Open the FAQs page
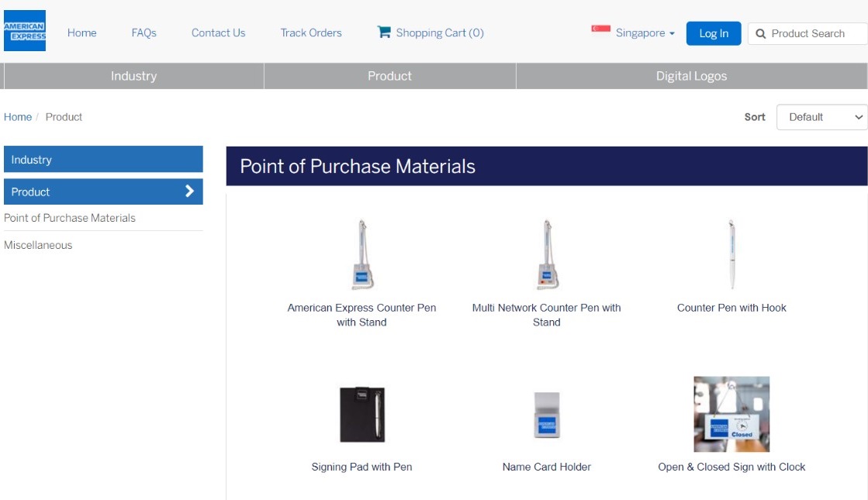The width and height of the screenshot is (868, 500). coord(144,33)
